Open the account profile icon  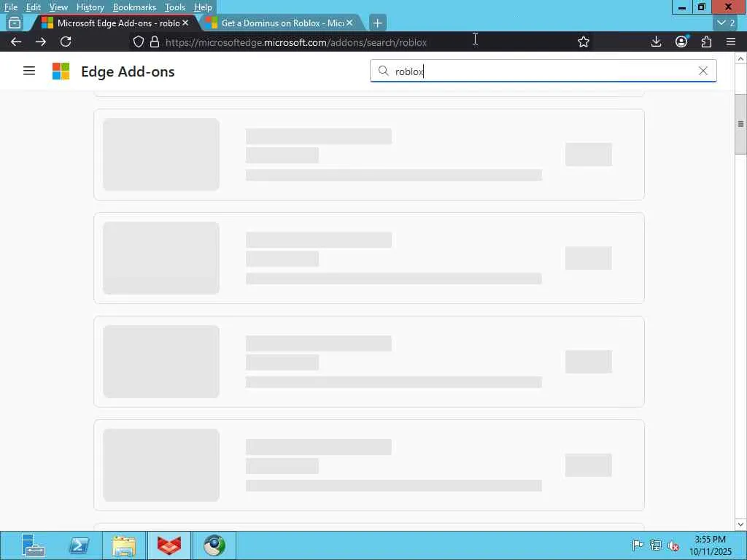tap(681, 42)
